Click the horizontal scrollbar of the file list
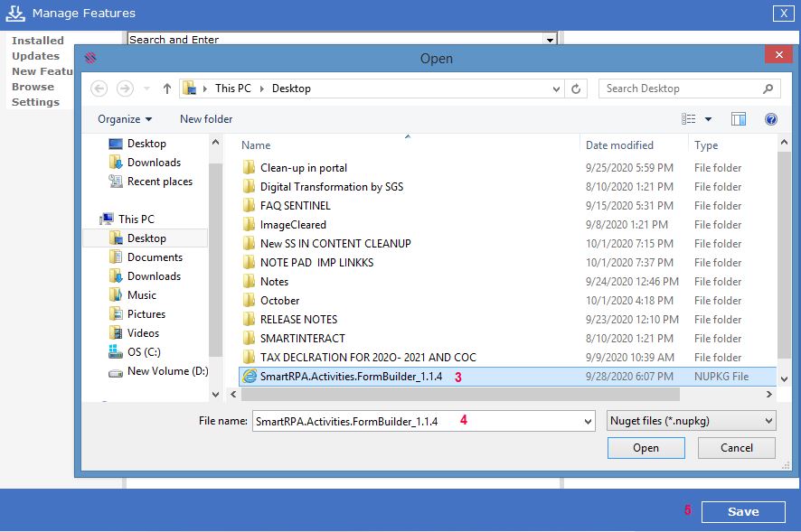The height and width of the screenshot is (532, 801). [460, 394]
